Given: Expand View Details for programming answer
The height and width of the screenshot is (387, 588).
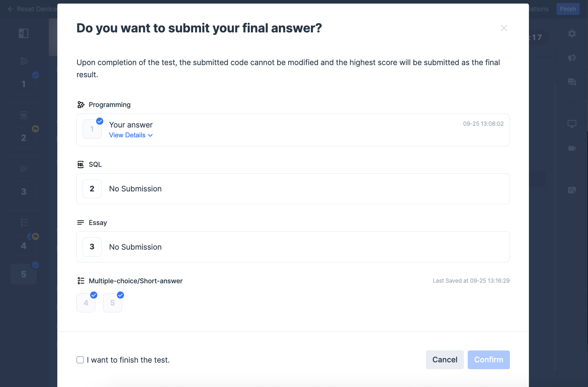Looking at the screenshot, I should point(131,135).
